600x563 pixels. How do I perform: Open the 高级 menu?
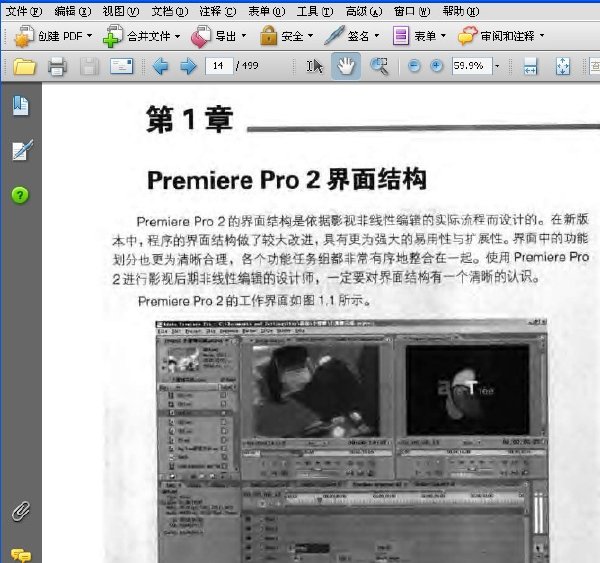point(364,11)
